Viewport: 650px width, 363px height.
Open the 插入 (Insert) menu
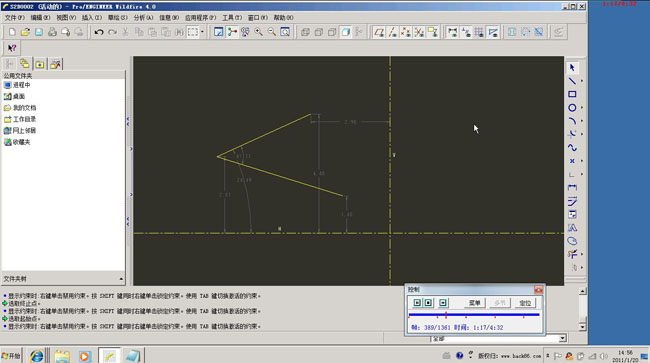92,18
